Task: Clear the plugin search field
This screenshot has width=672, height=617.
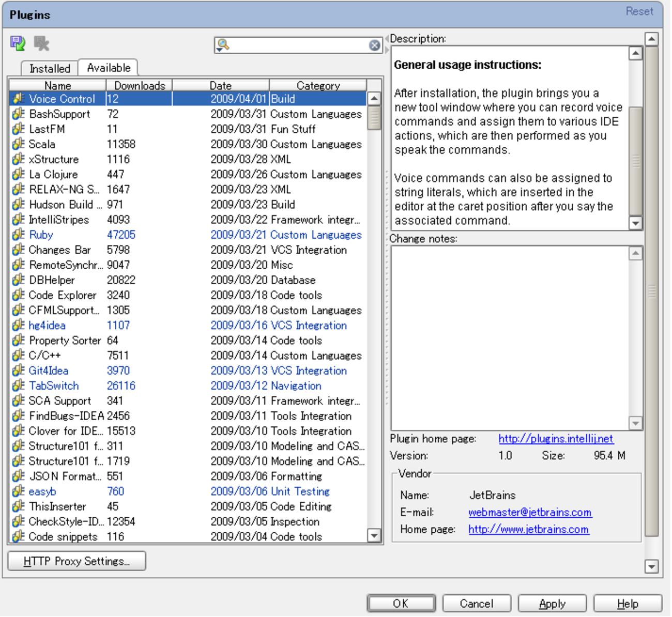Action: (374, 45)
